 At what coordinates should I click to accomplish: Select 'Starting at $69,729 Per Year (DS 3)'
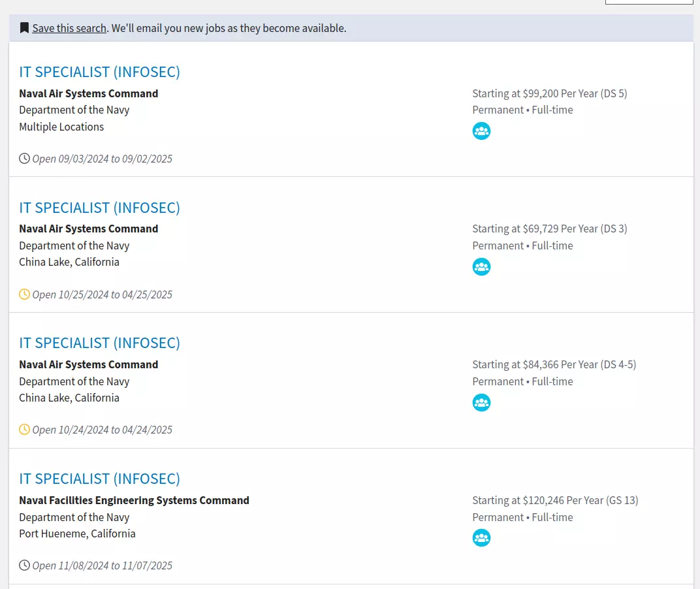click(550, 229)
